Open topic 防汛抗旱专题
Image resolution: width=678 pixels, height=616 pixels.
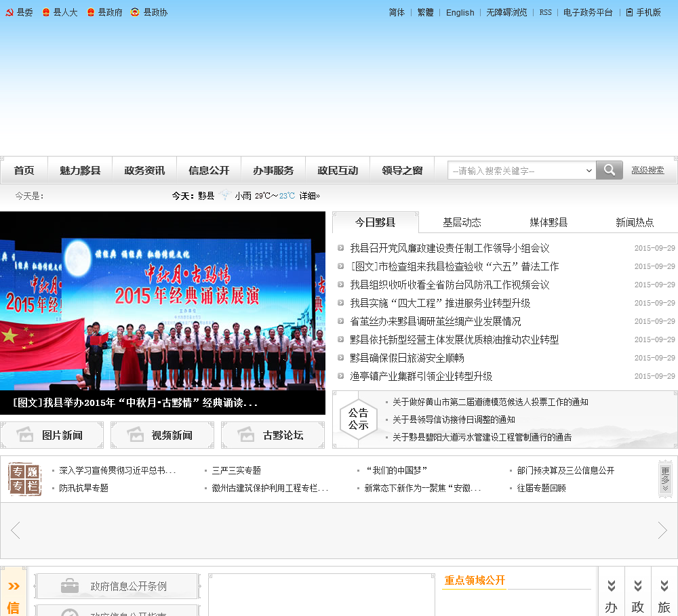click(x=84, y=488)
